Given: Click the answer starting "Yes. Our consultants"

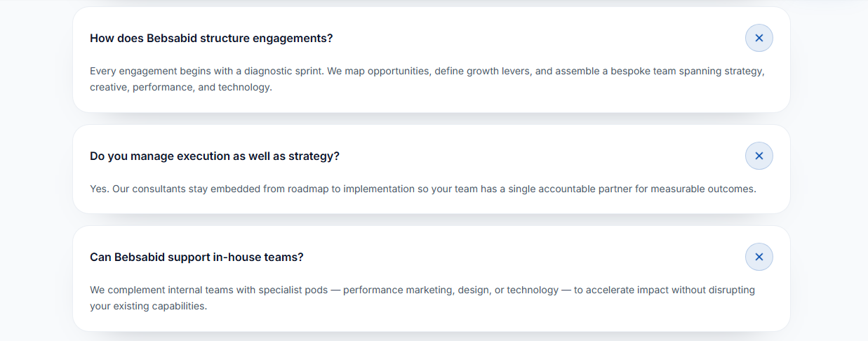Looking at the screenshot, I should coord(422,189).
